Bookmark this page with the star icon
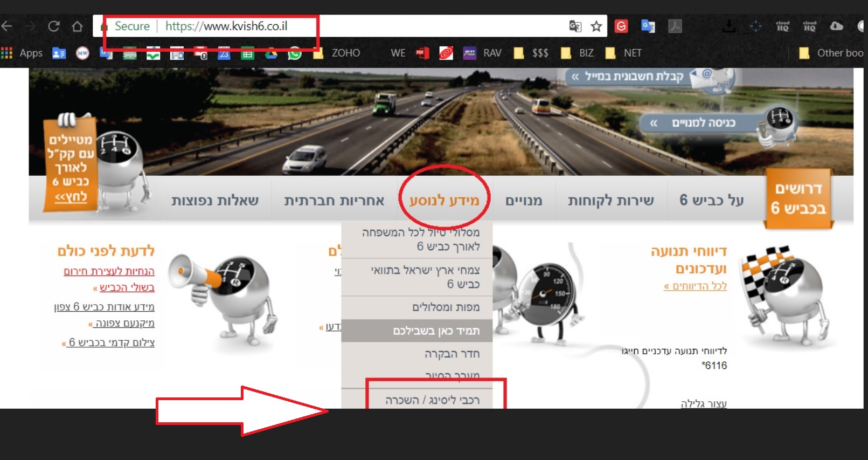Screen dimensions: 868x460 [x=596, y=26]
